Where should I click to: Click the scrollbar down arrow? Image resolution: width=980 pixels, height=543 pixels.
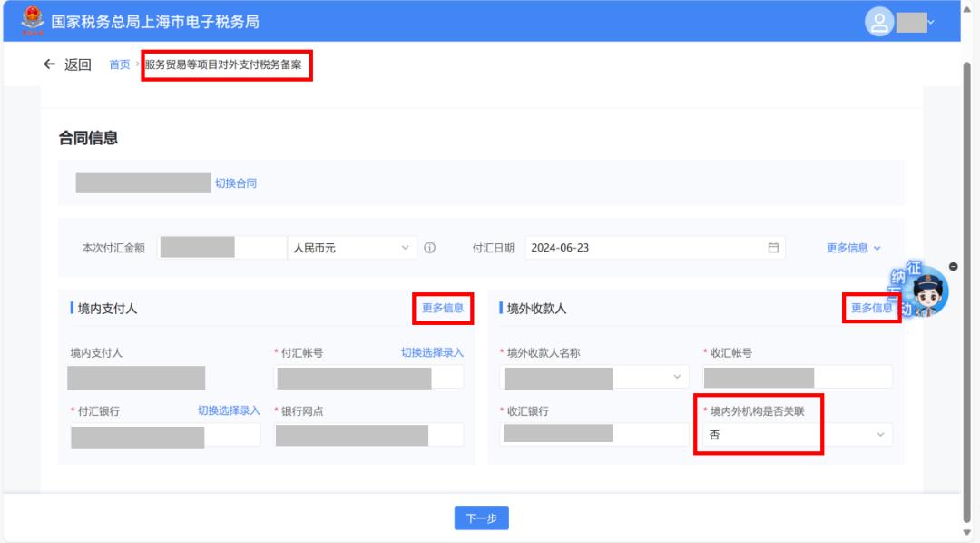pyautogui.click(x=966, y=532)
